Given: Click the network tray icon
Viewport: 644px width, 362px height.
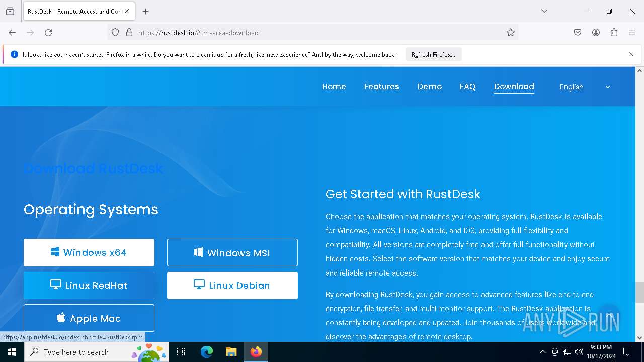Looking at the screenshot, I should click(567, 352).
